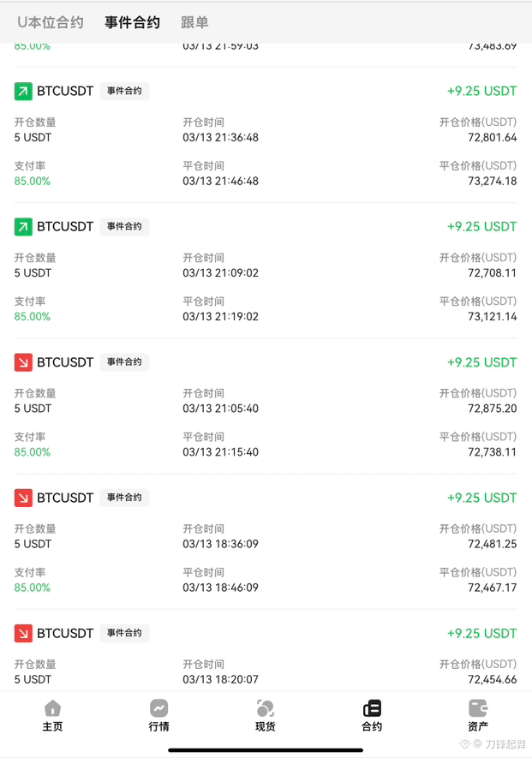This screenshot has width=532, height=758.
Task: Switch to the U本位合约 tab
Action: pos(51,22)
